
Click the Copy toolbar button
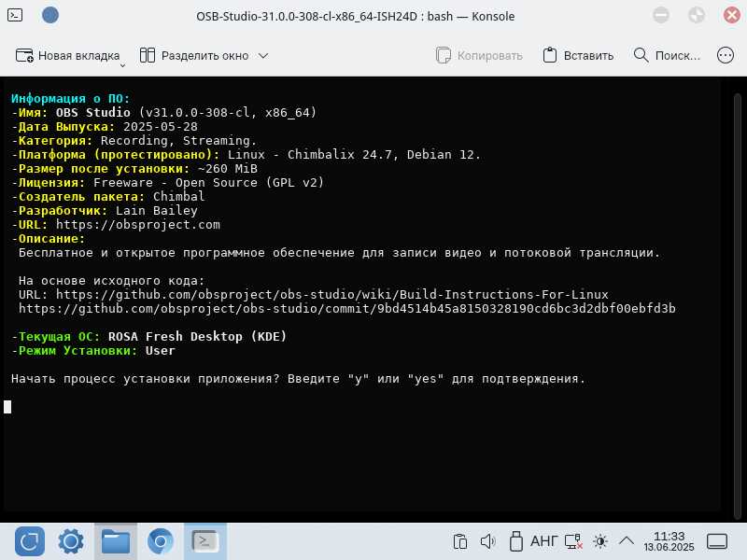coord(479,56)
